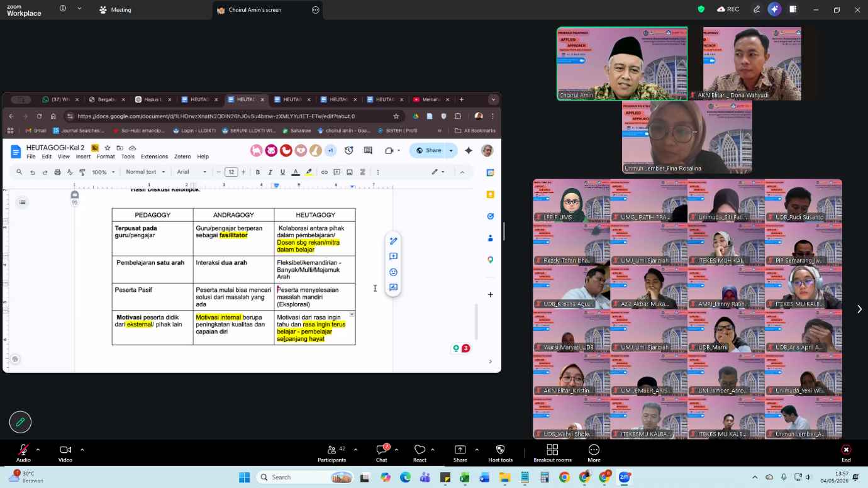Open the document outline icon
This screenshot has width=868, height=488.
click(22, 202)
